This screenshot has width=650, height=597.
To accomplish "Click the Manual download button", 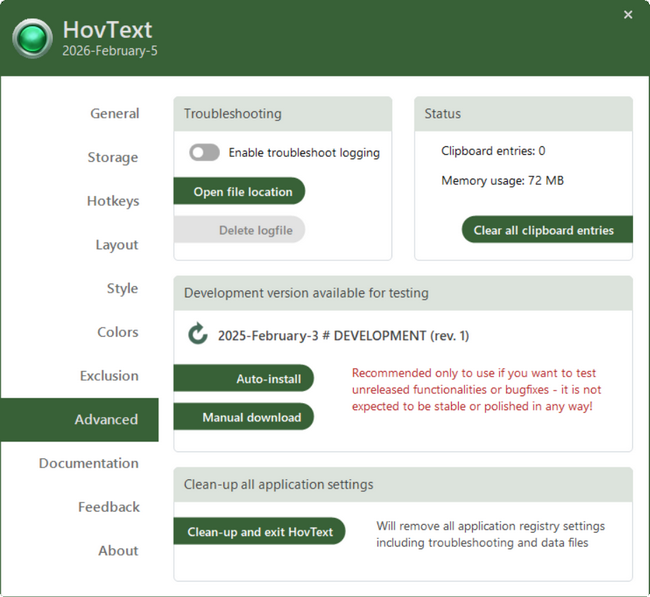I will 244,417.
